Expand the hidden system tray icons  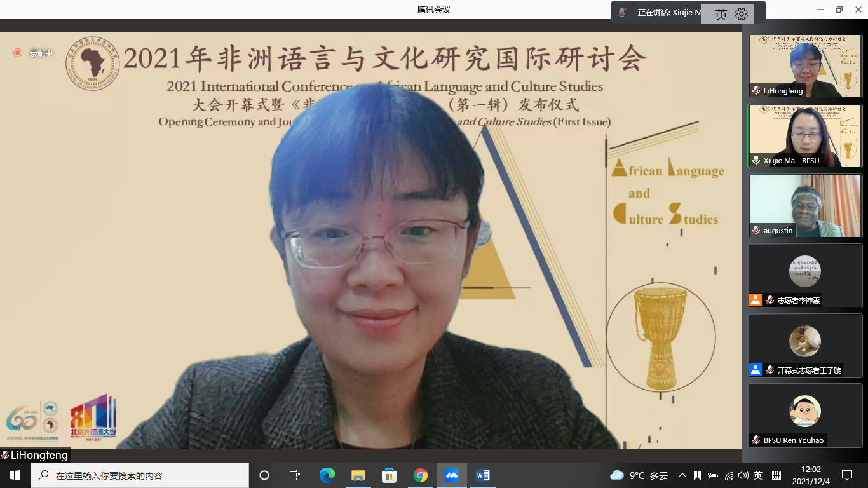pos(682,475)
